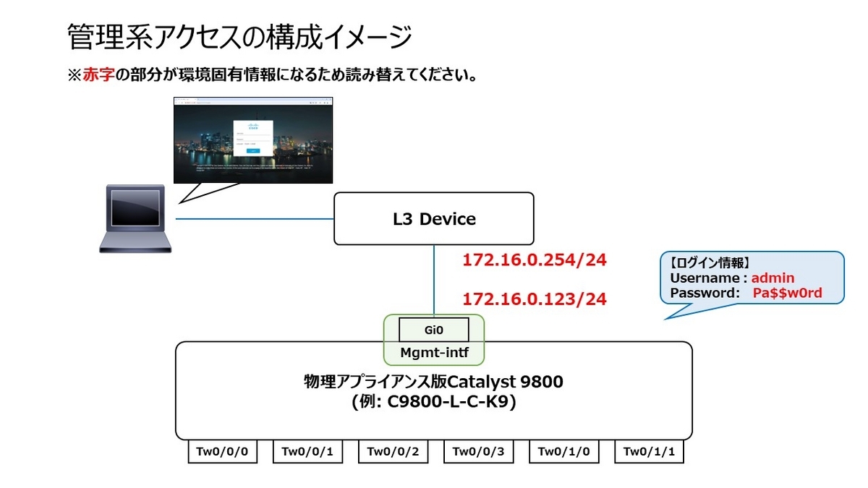Image resolution: width=868 pixels, height=488 pixels.
Task: Select the Tw0/0/2 port box
Action: 393,452
